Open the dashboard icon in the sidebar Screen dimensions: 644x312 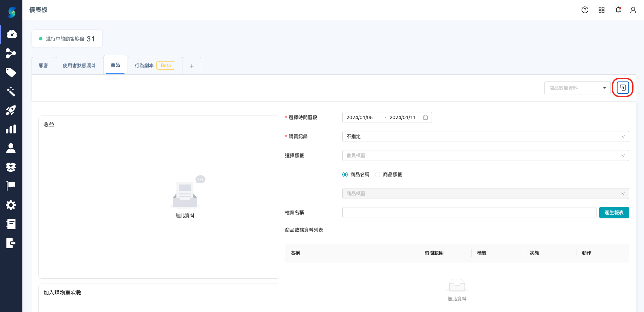pyautogui.click(x=11, y=34)
